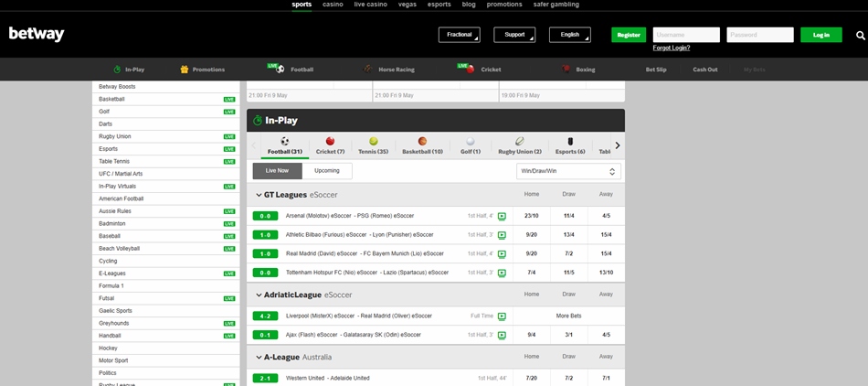Image resolution: width=868 pixels, height=386 pixels.
Task: Open Greyhounds in sidebar
Action: pyautogui.click(x=165, y=324)
